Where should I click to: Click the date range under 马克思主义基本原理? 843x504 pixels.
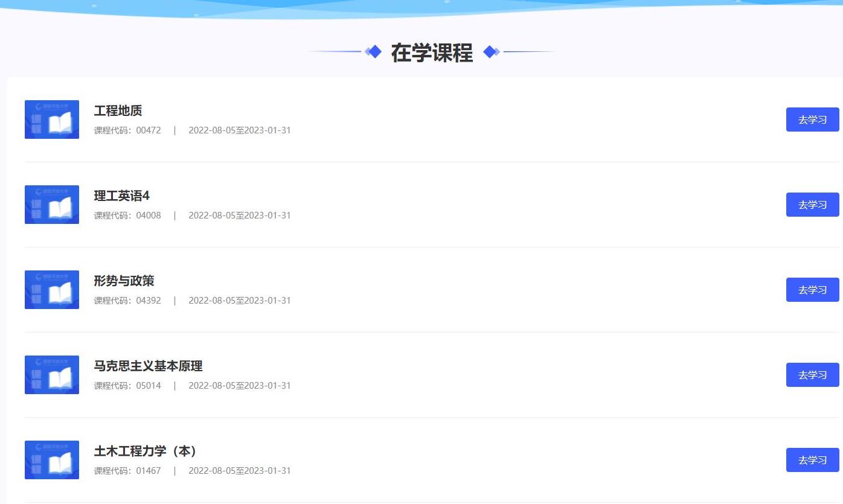[x=240, y=386]
